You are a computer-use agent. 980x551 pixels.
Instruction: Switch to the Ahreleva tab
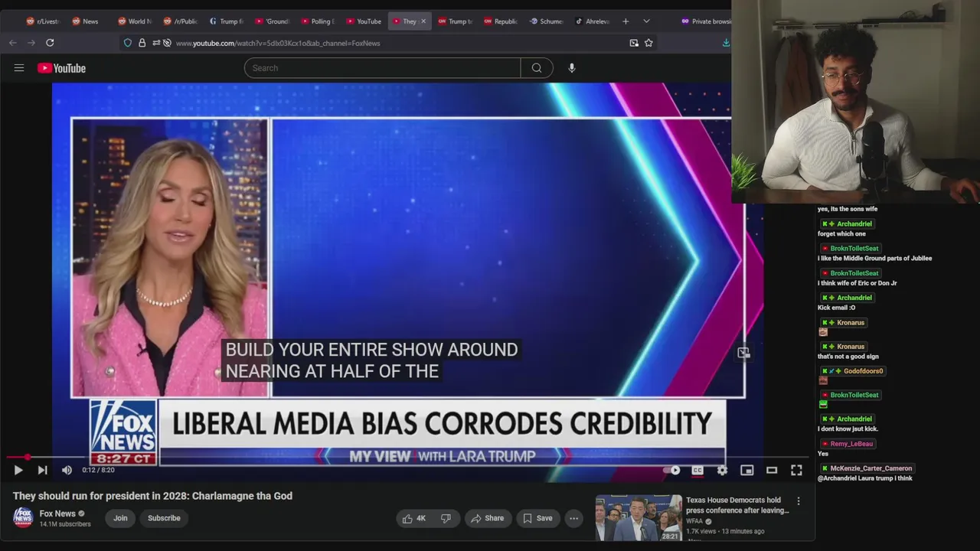592,21
